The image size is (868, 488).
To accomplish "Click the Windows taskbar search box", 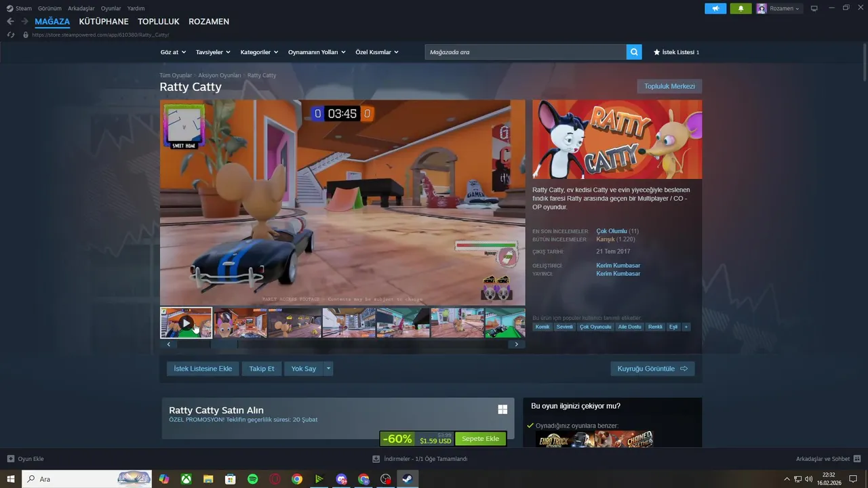I will 87,479.
